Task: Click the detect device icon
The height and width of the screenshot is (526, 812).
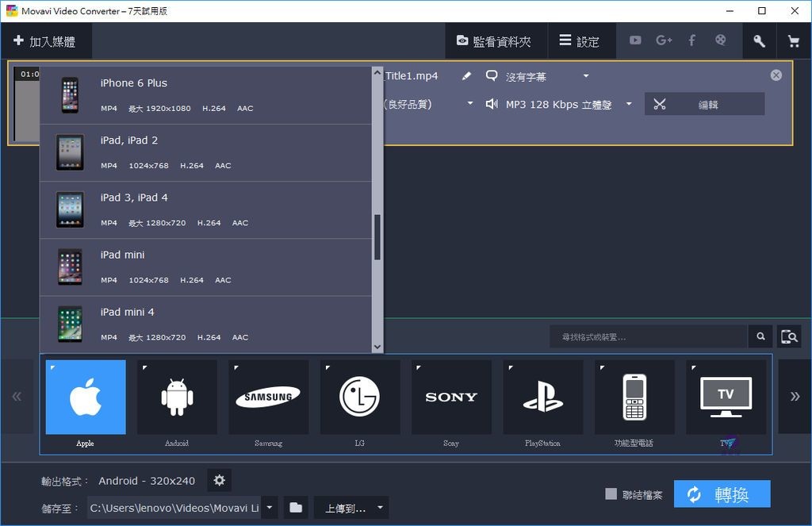Action: pyautogui.click(x=789, y=337)
